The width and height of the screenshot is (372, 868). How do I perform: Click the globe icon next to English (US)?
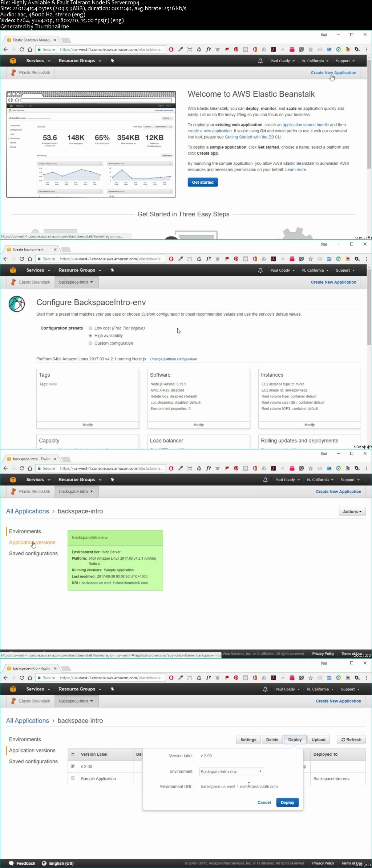pyautogui.click(x=44, y=863)
